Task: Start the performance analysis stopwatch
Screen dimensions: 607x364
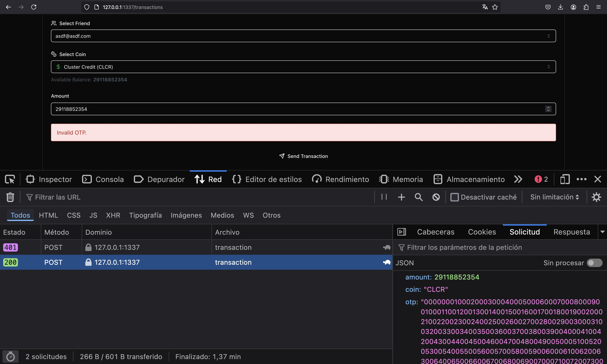Action: [x=11, y=357]
